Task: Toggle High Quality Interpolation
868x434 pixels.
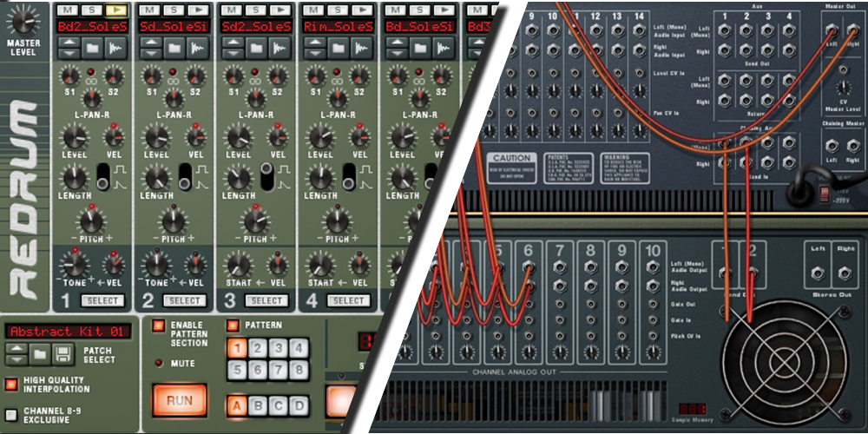Action: [11, 385]
